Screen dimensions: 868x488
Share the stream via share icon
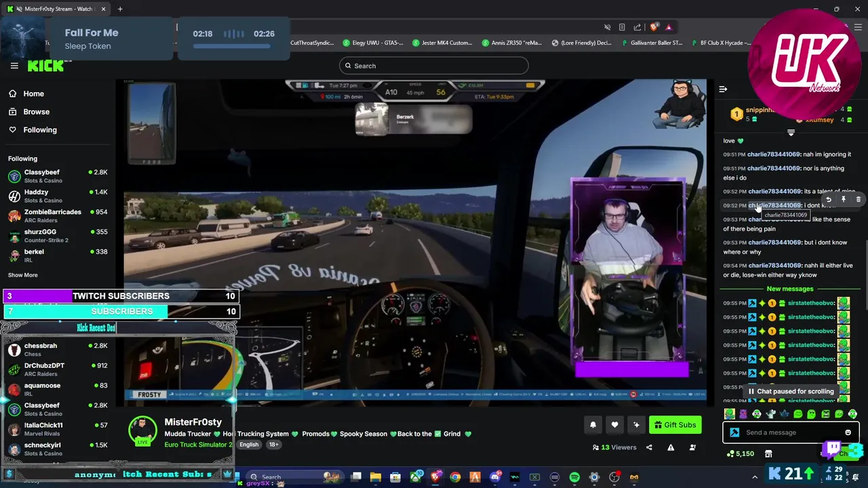click(649, 447)
